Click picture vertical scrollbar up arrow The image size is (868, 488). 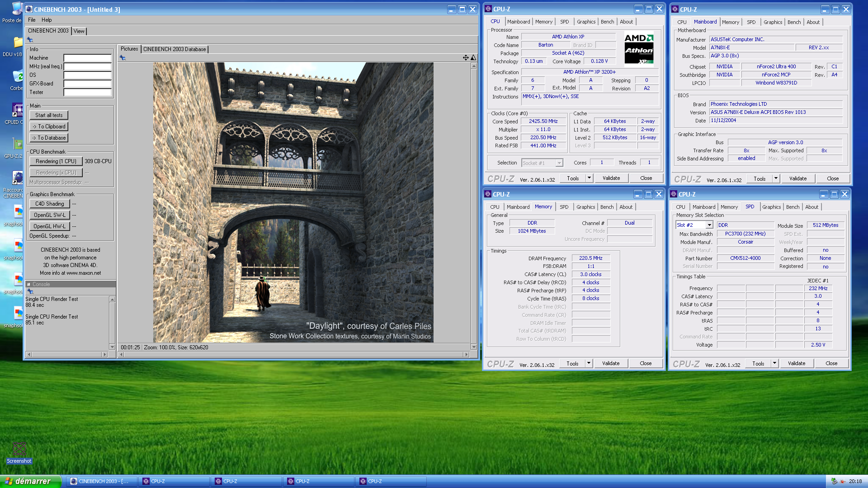coord(474,66)
